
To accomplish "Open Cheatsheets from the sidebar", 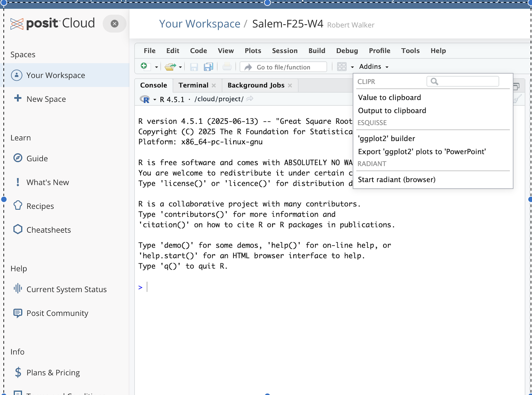I will pyautogui.click(x=48, y=230).
